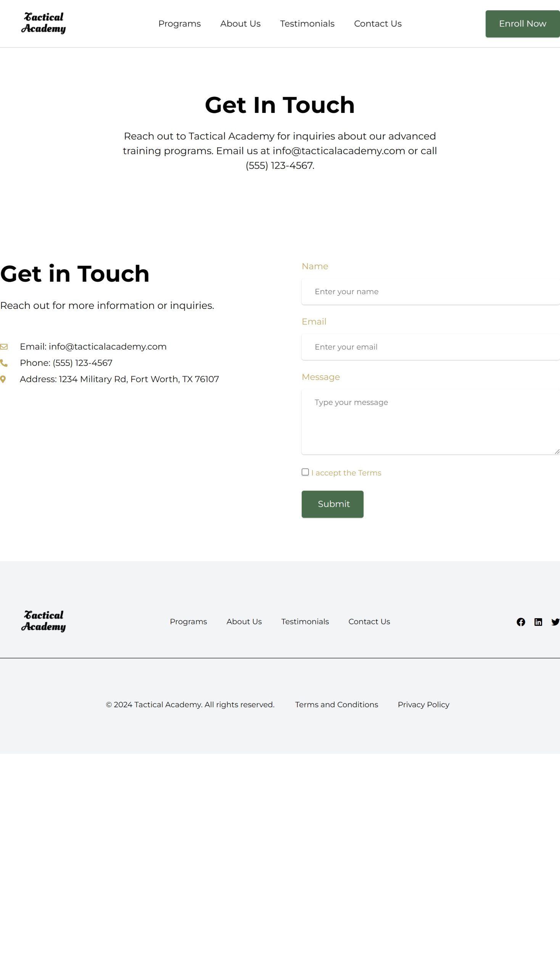Go to Programs in the footer links
Image resolution: width=560 pixels, height=977 pixels.
point(188,621)
